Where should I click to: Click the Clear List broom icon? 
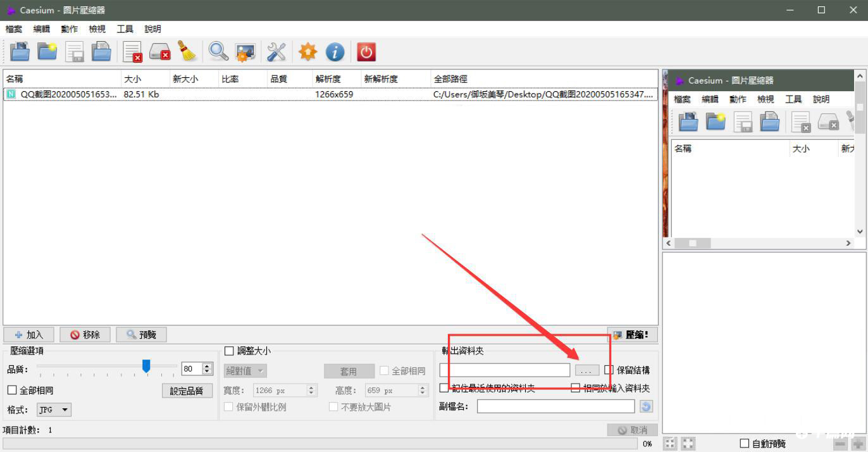(x=185, y=51)
